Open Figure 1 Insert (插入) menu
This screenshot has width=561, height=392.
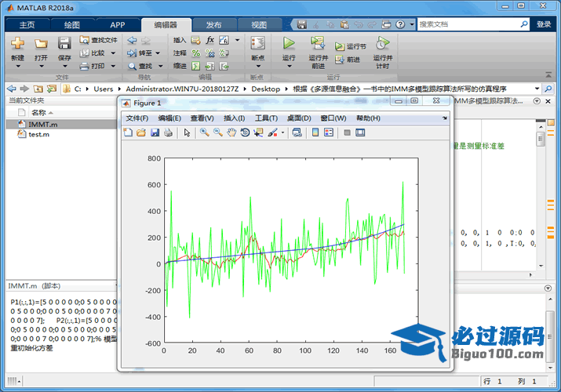(235, 118)
